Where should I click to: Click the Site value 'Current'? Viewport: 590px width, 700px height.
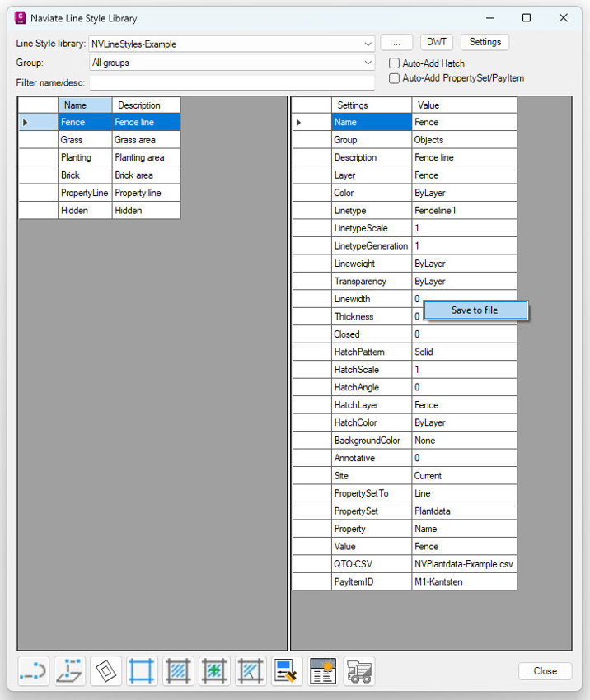pos(465,475)
